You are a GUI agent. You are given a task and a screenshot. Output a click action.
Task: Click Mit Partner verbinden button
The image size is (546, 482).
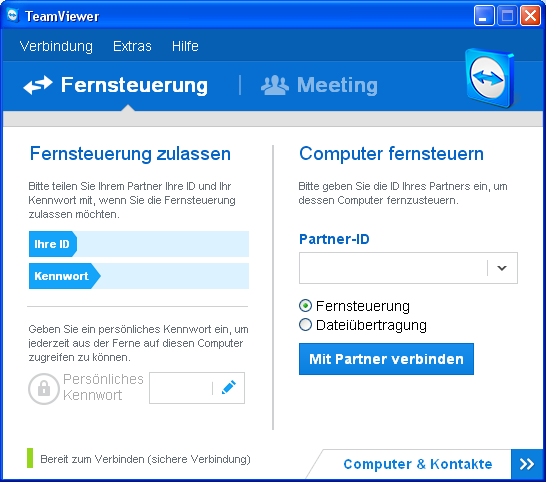(386, 359)
